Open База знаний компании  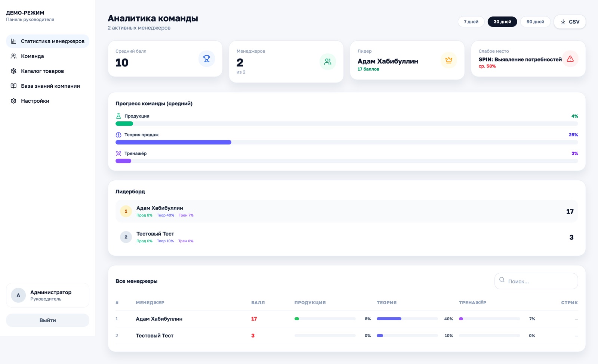pos(50,86)
